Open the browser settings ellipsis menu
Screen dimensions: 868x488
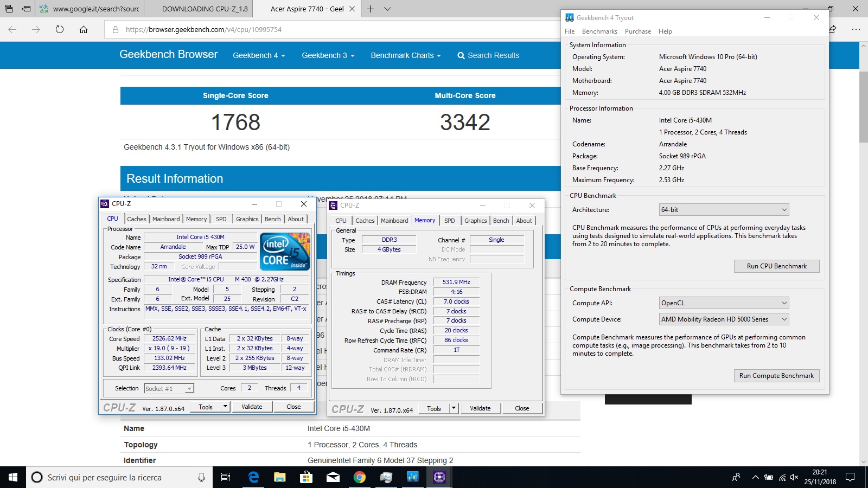click(x=856, y=29)
